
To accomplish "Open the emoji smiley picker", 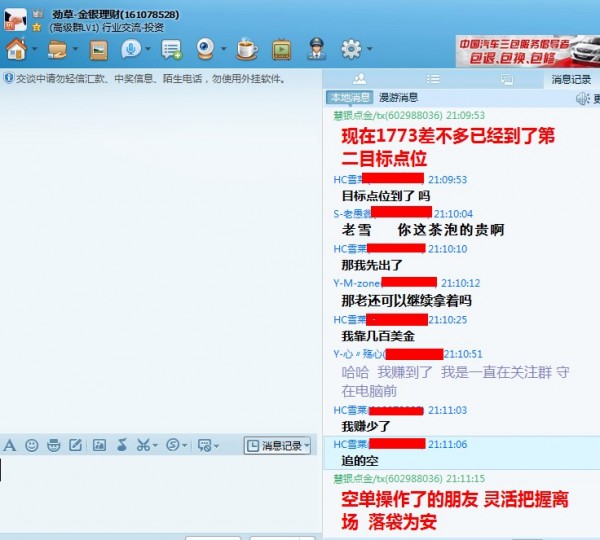I will (32, 445).
